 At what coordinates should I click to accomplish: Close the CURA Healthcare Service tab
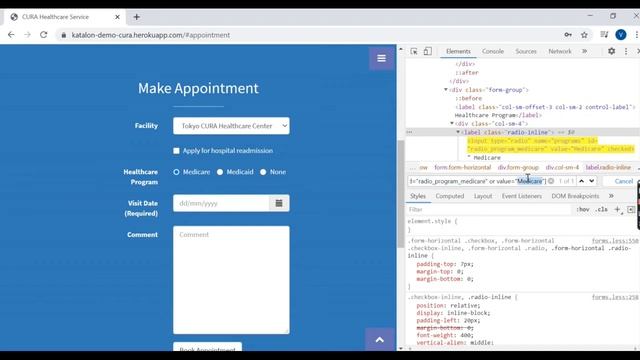click(x=118, y=17)
